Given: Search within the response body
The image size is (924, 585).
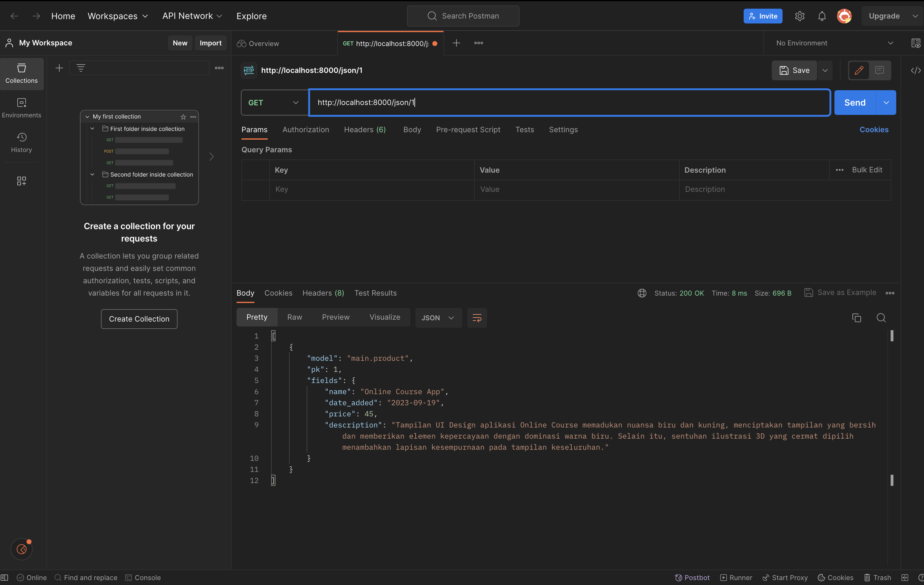Looking at the screenshot, I should 881,318.
